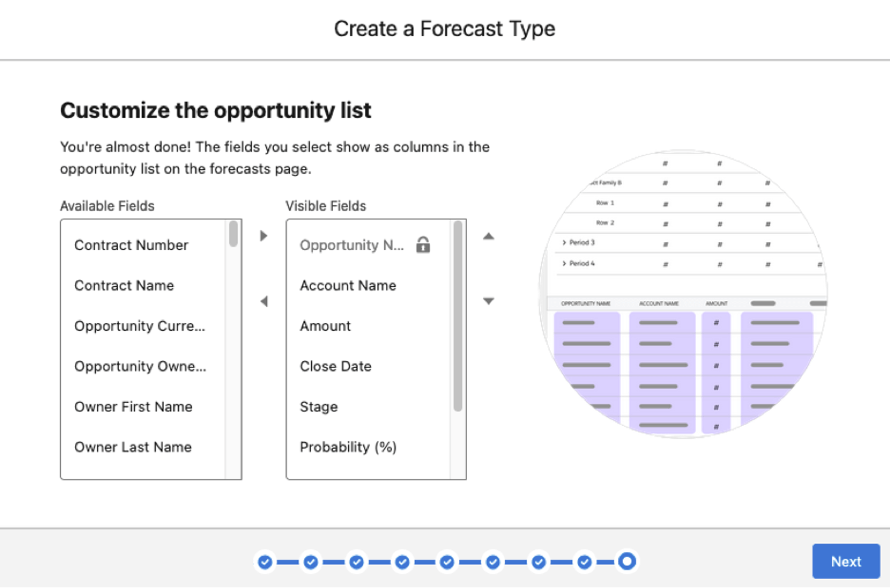Click the Available Fields scrollbar thumb
This screenshot has width=890, height=588.
[x=233, y=234]
